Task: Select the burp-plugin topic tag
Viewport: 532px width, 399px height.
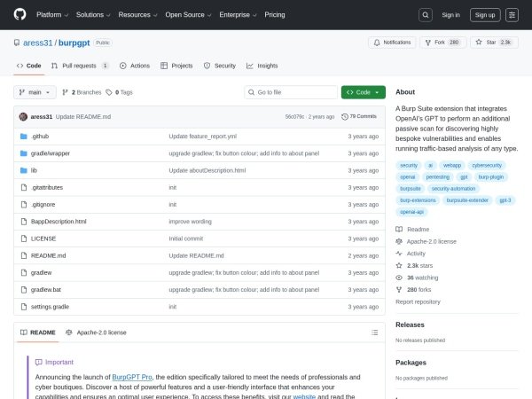Action: pos(490,176)
